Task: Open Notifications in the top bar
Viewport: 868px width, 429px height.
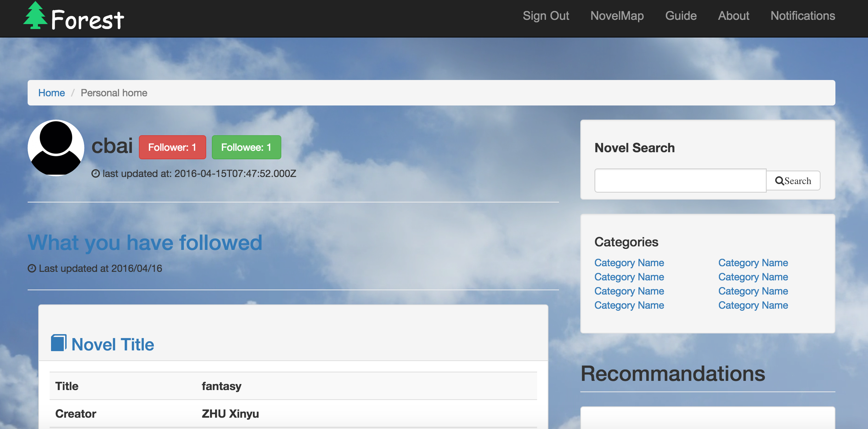Action: coord(802,16)
